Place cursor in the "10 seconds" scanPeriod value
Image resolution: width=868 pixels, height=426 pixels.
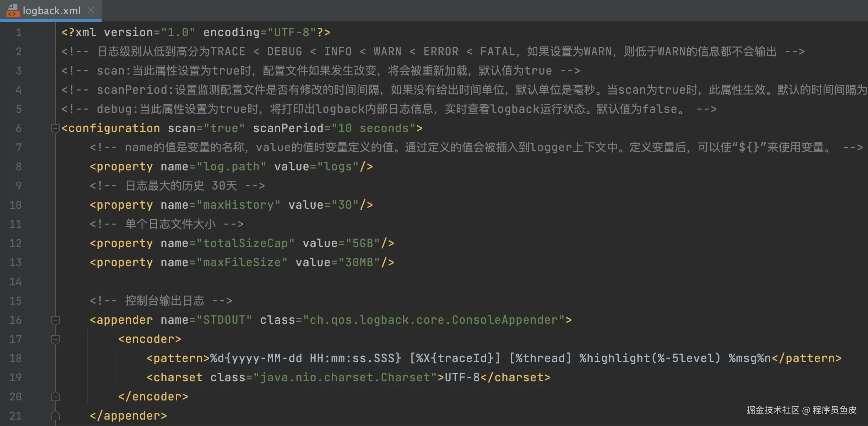[373, 129]
